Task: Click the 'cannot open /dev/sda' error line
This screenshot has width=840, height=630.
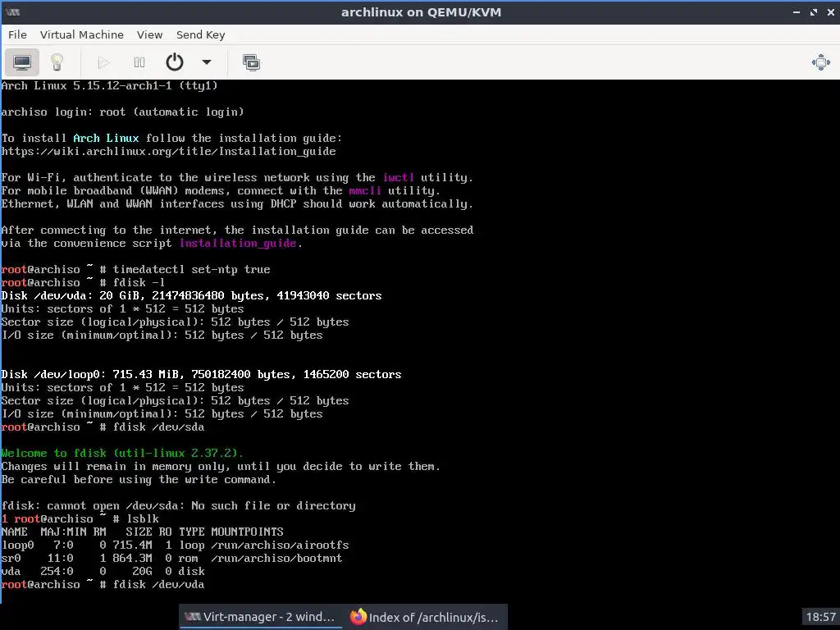Action: point(178,505)
